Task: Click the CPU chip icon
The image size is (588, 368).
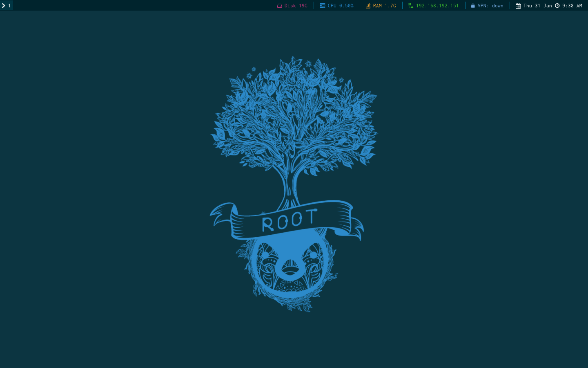Action: (x=323, y=6)
